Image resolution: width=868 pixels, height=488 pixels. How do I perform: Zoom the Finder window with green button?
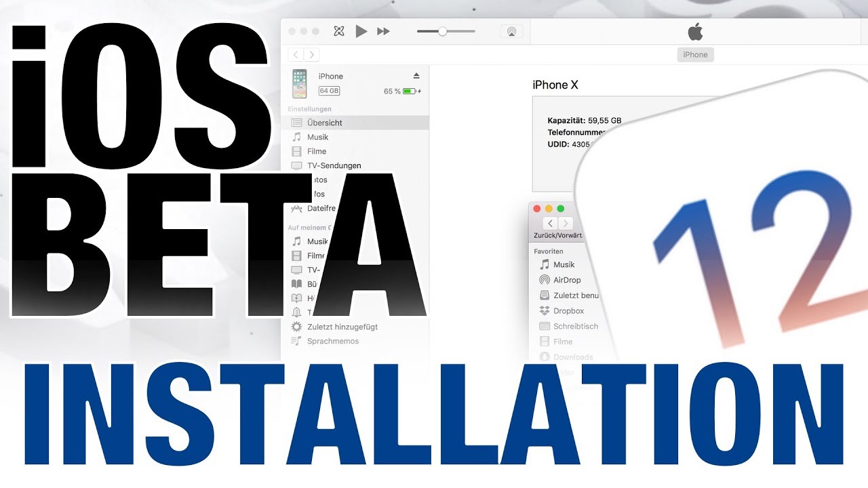point(561,209)
